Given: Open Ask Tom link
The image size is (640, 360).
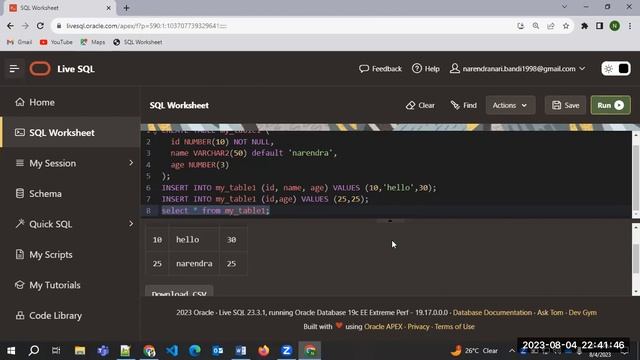Looking at the screenshot, I should (550, 313).
